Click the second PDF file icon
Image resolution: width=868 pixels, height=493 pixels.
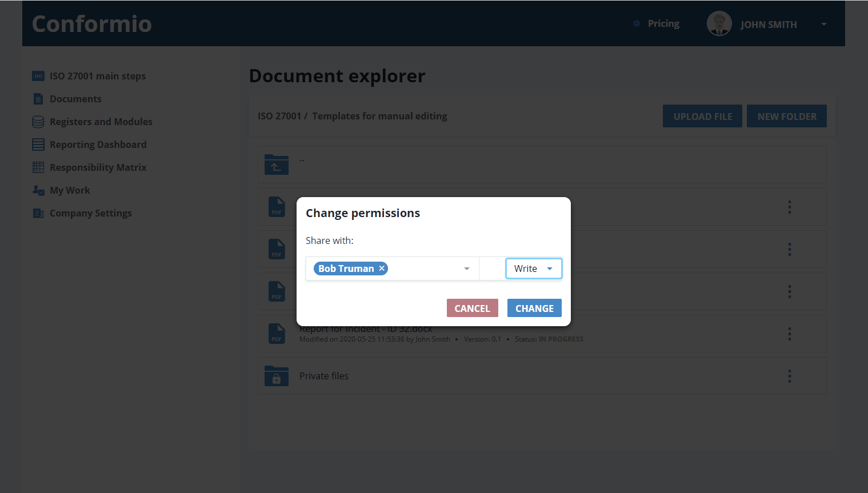(x=277, y=249)
